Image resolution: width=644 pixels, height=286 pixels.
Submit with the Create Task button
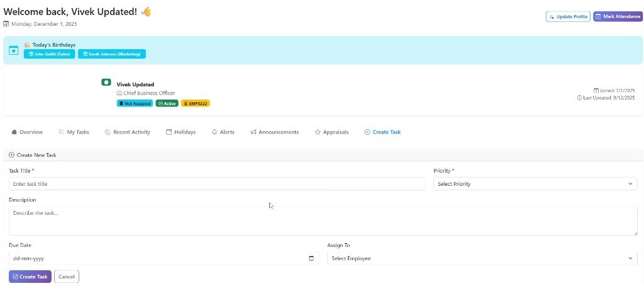[x=30, y=277]
